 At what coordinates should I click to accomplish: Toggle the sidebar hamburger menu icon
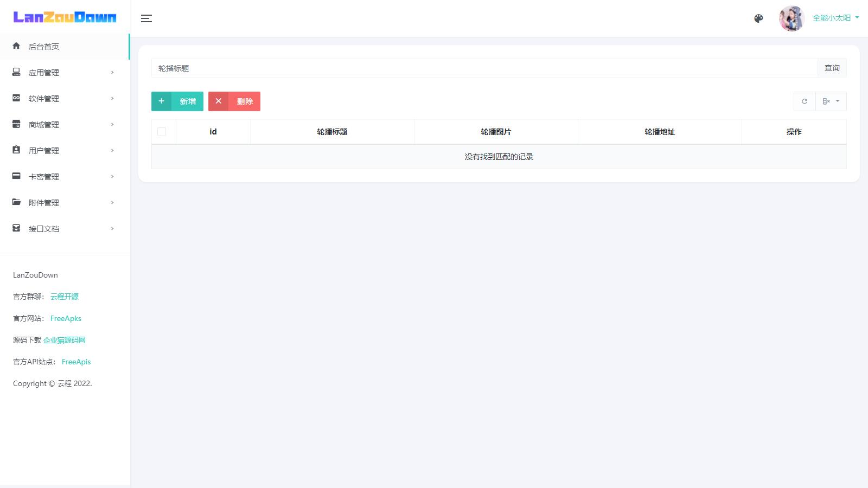tap(146, 18)
